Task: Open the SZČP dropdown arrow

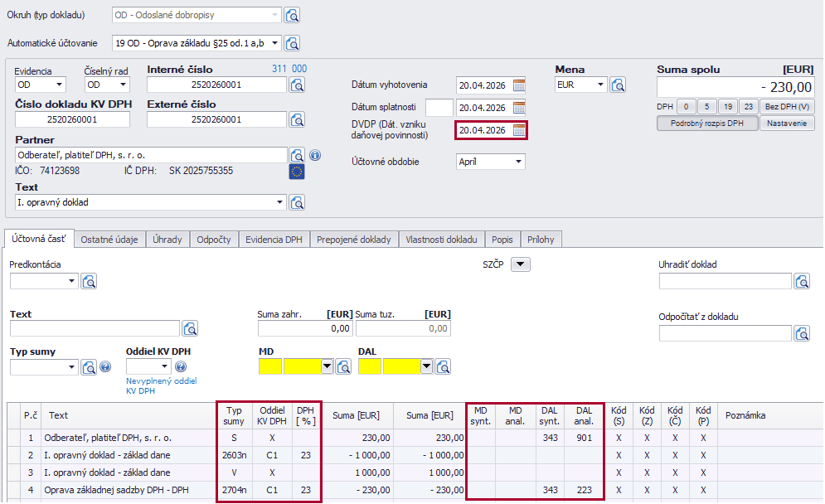Action: pyautogui.click(x=520, y=264)
